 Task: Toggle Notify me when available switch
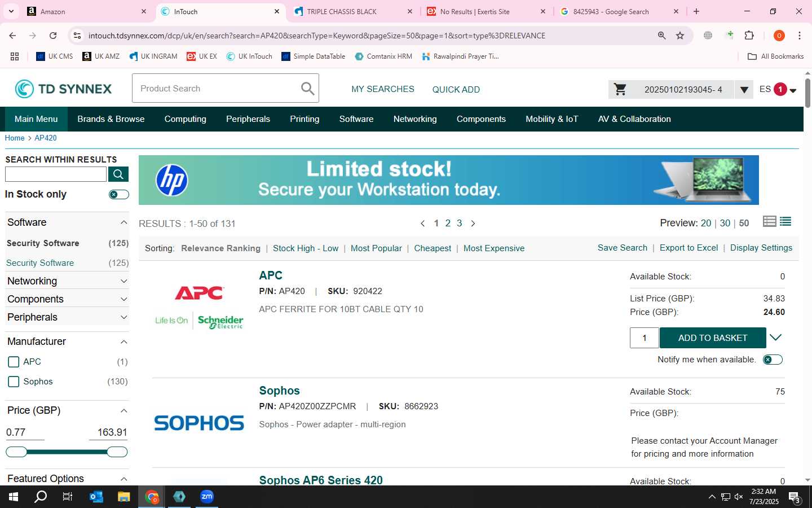click(773, 360)
